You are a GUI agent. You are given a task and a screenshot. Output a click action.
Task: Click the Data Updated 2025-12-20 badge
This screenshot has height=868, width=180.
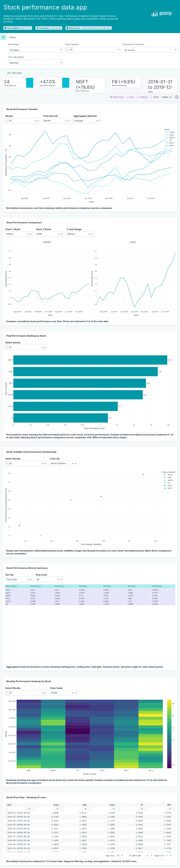[18, 28]
